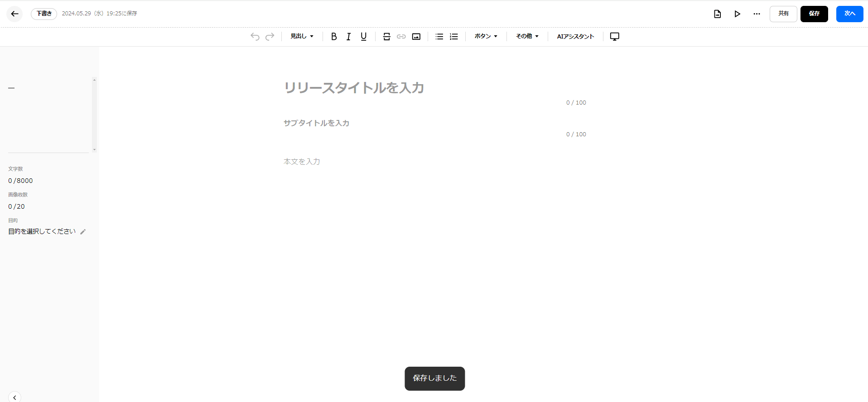This screenshot has width=868, height=402.
Task: Click the sidebar outline scrollbar
Action: pos(94,115)
